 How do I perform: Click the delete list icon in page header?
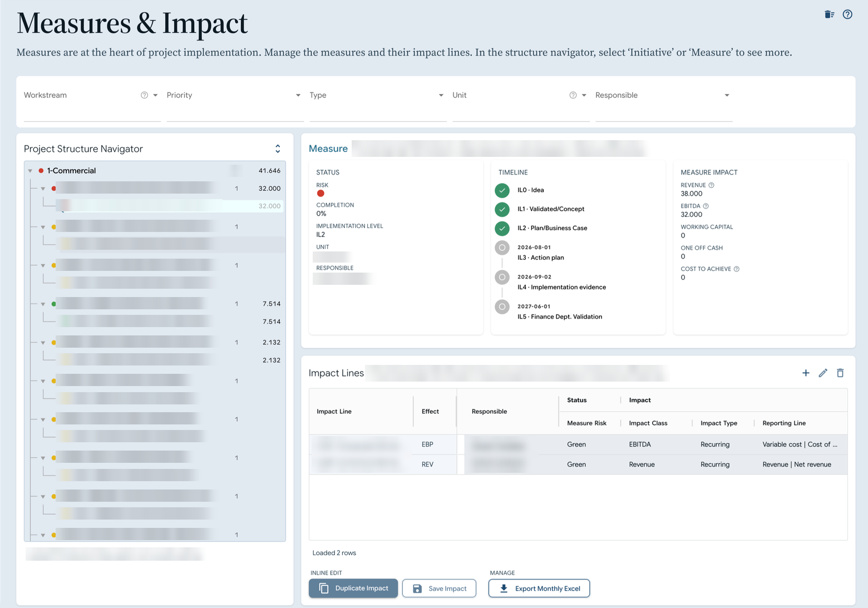(829, 14)
